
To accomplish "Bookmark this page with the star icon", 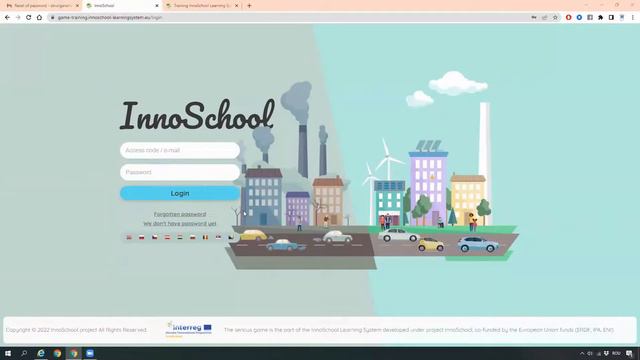I will pos(555,18).
